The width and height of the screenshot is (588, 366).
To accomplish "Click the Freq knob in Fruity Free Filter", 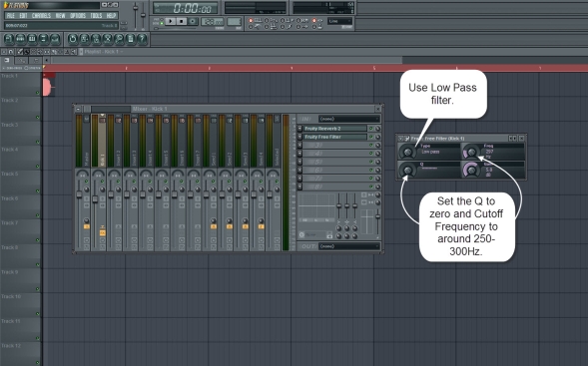I will point(471,153).
